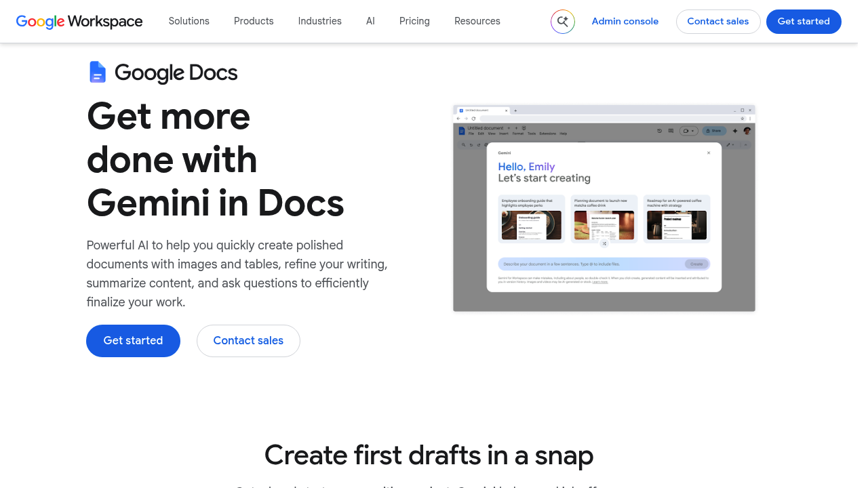Click the blue Google Docs file icon

pos(98,72)
